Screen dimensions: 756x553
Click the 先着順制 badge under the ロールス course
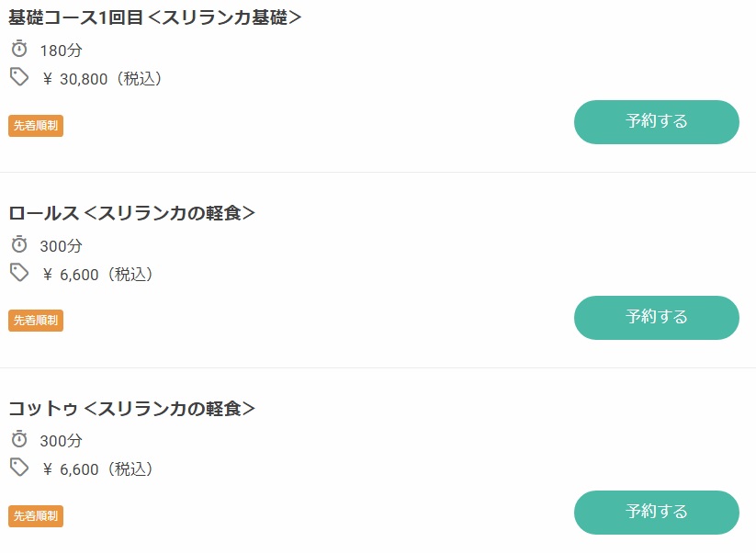pos(36,321)
